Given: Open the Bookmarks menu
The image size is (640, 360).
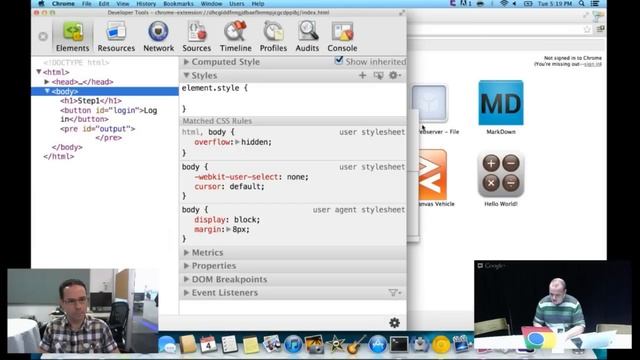Looking at the screenshot, I should click(x=178, y=4).
